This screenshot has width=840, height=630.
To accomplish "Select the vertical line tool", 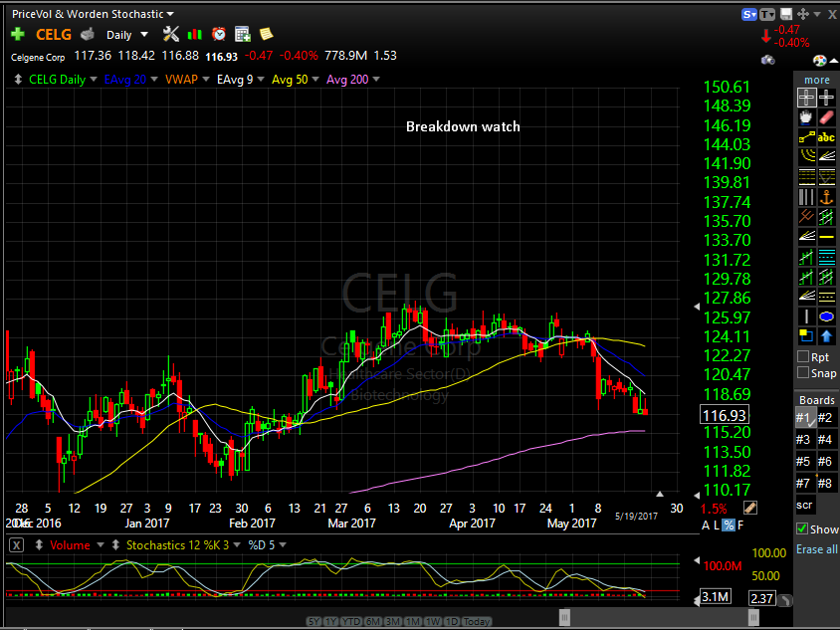I will point(806,316).
